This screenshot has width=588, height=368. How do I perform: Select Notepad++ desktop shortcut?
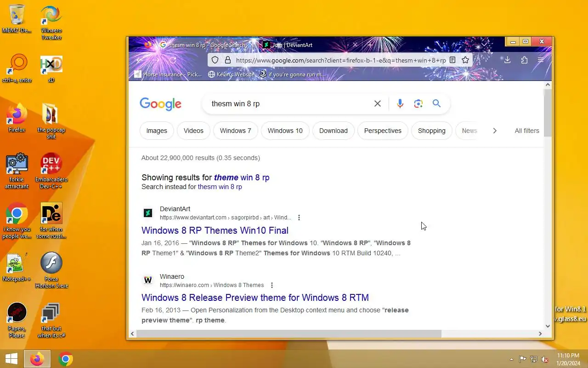[x=17, y=267]
